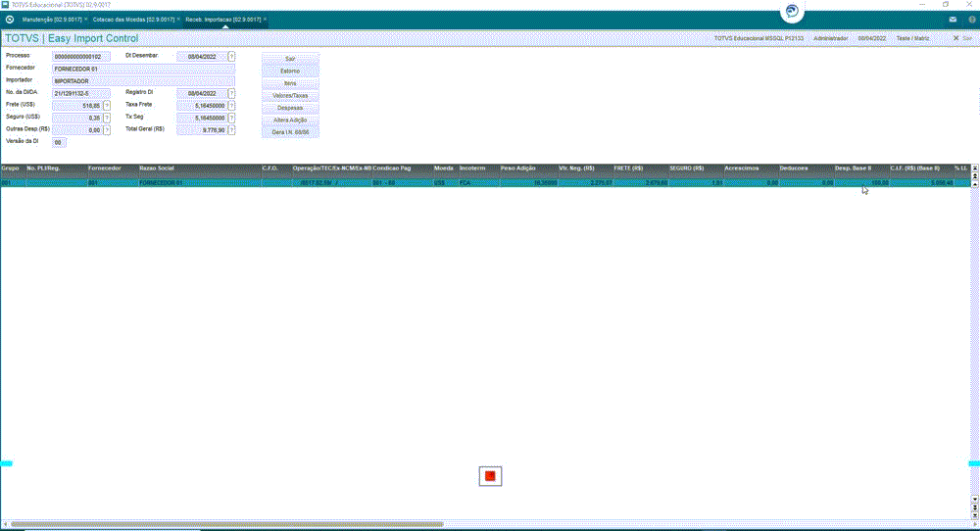Focus the Frete (US$) value field
Viewport: 980px width, 531px height.
click(76, 106)
